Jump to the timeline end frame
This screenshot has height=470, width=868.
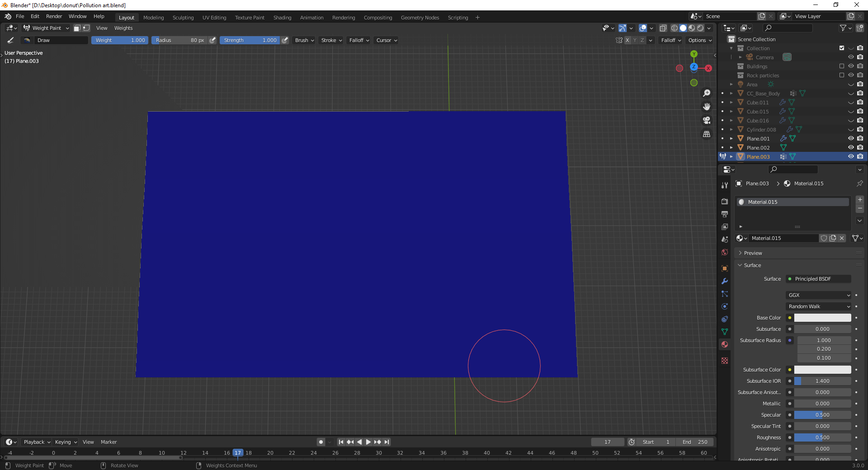click(x=387, y=442)
